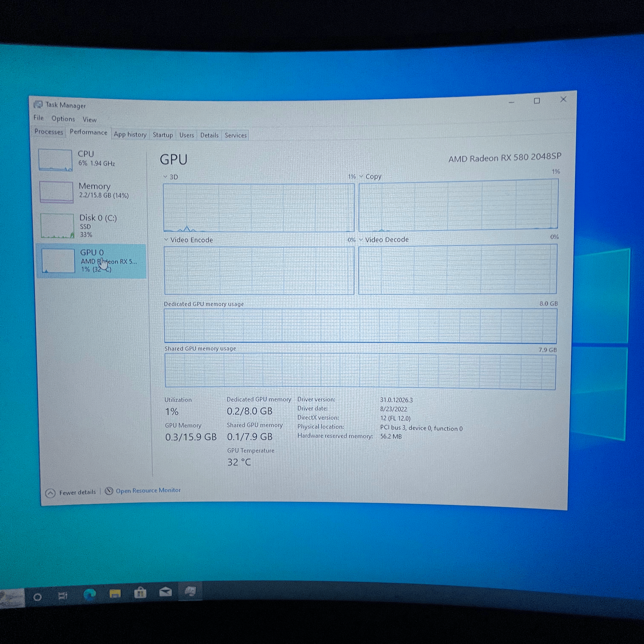The image size is (644, 644).
Task: Click the DirectX version value 12 (FL 12.0)
Action: click(395, 418)
